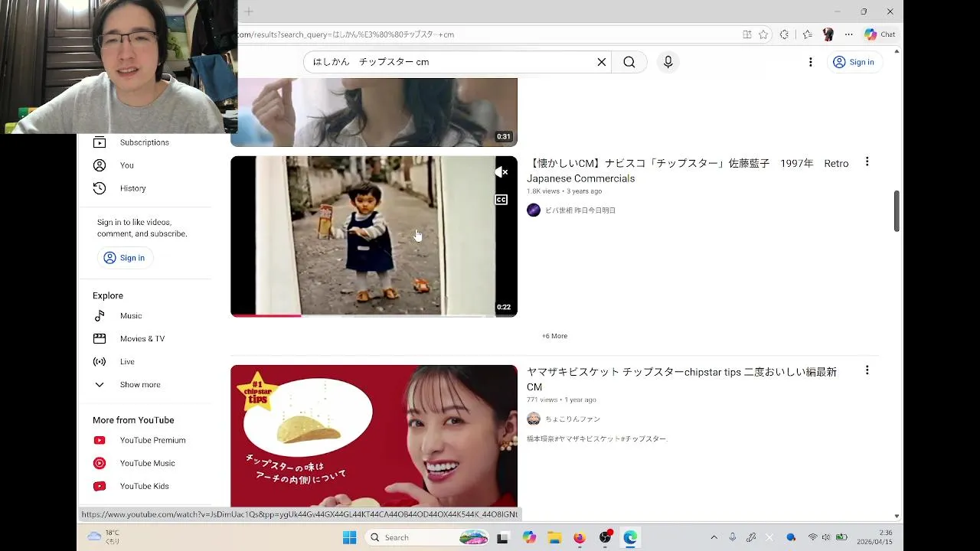Seek in the preview video's progress bar
Screen dimensions: 980x551
(374, 315)
